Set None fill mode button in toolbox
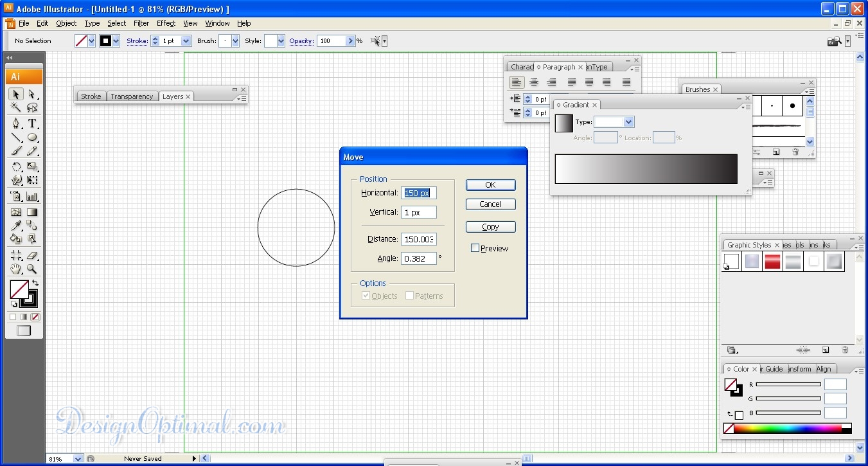 [35, 317]
